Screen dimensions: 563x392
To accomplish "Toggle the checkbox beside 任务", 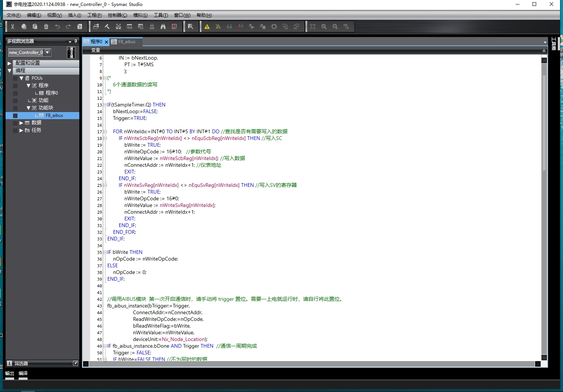I will 15,130.
